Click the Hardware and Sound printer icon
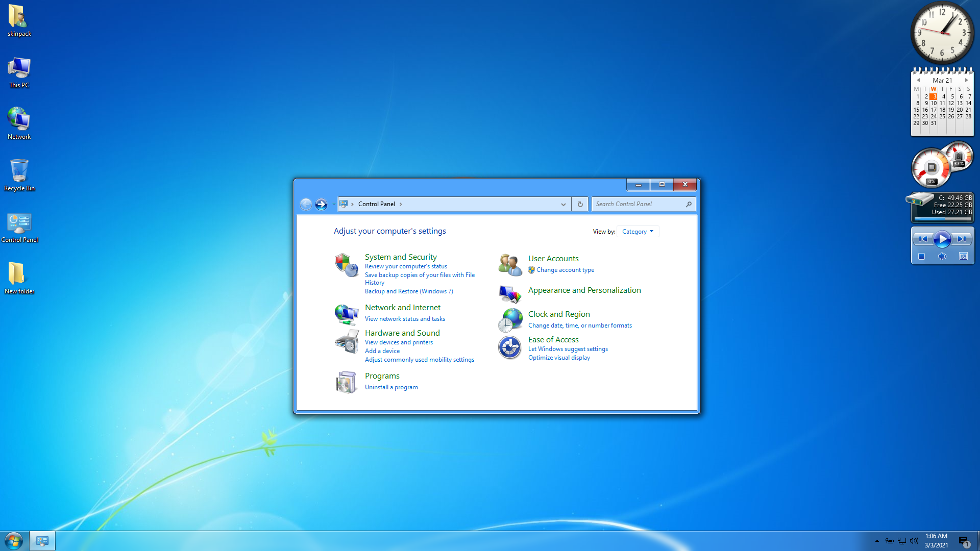 pos(346,341)
